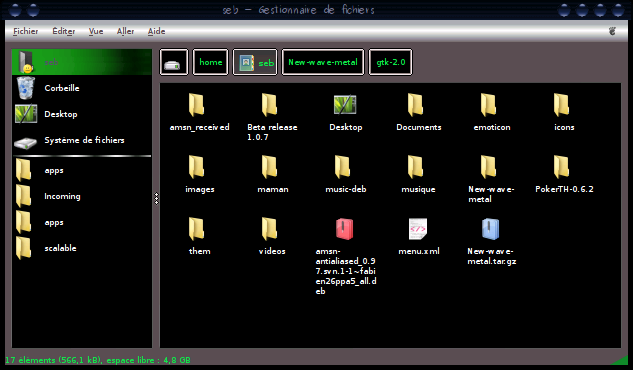Image resolution: width=633 pixels, height=370 pixels.
Task: Open Système de fichiers in the sidebar
Action: 82,140
